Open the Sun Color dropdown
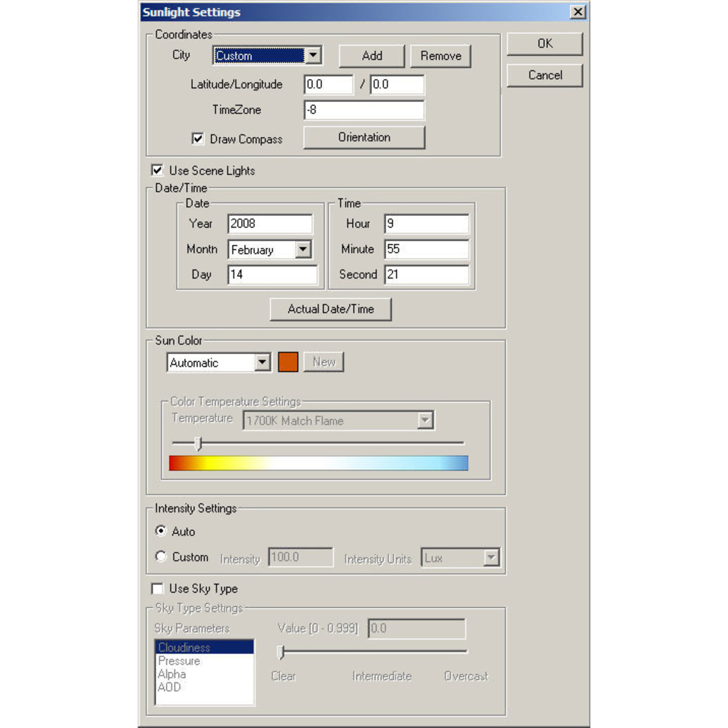The width and height of the screenshot is (728, 728). (x=262, y=362)
